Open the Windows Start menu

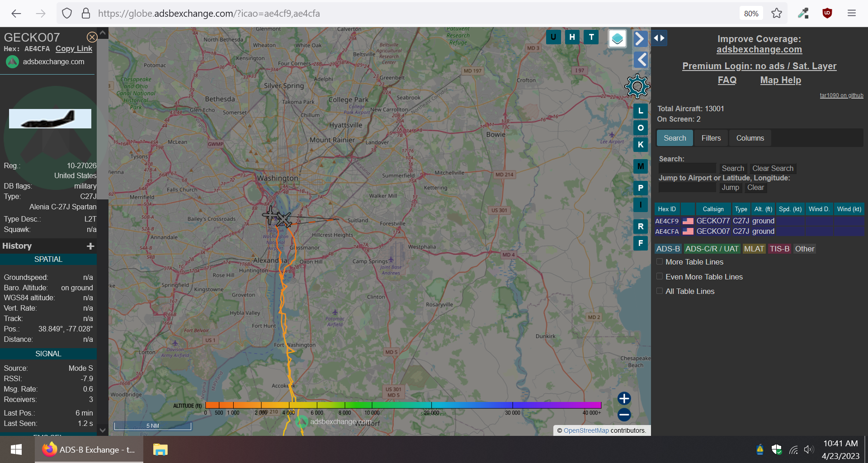16,449
